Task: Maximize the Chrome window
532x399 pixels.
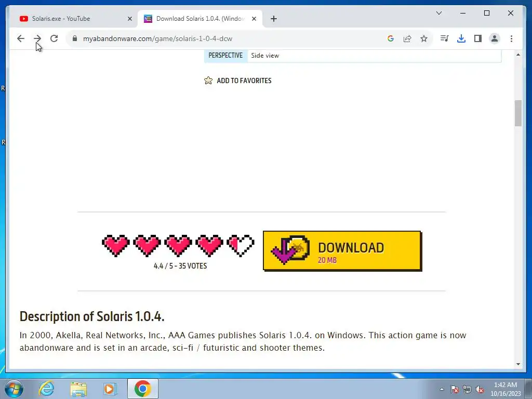Action: coord(486,13)
